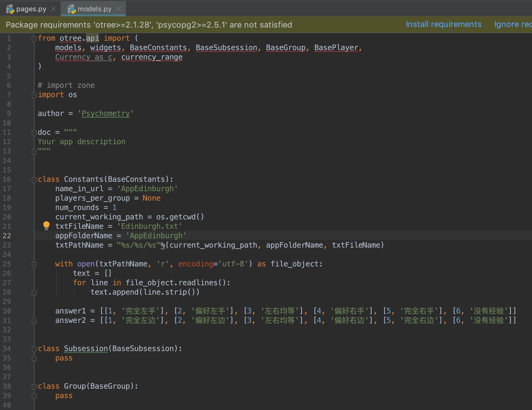Fold the doc string at its opening quotes
Image resolution: width=532 pixels, height=410 pixels.
tap(34, 133)
